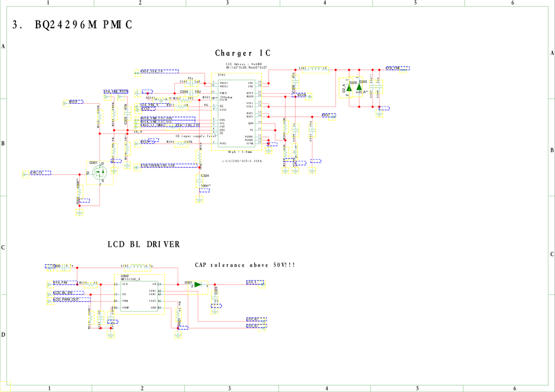
Task: Select the Q301 reference designator
Action: 93,162
